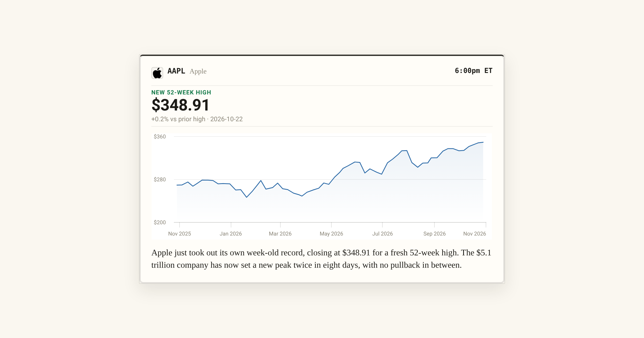This screenshot has width=644, height=338.
Task: Click the $348.91 price headline
Action: pyautogui.click(x=180, y=105)
